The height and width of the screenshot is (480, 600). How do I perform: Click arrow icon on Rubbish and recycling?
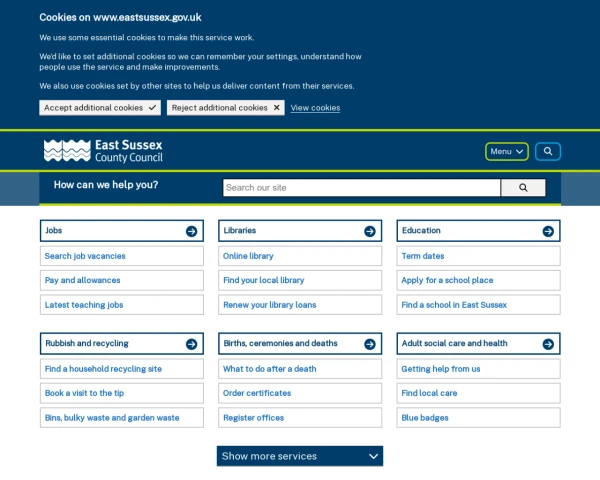coord(191,344)
